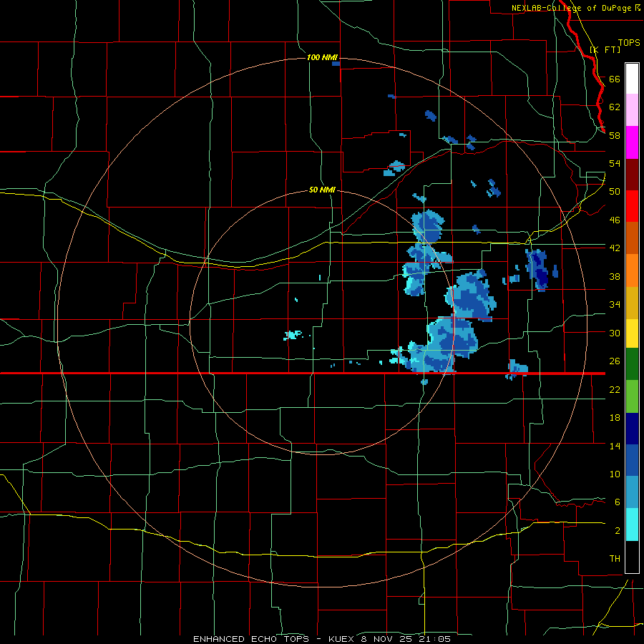The width and height of the screenshot is (644, 644).
Task: Click the "TOPS" legend title
Action: click(629, 42)
